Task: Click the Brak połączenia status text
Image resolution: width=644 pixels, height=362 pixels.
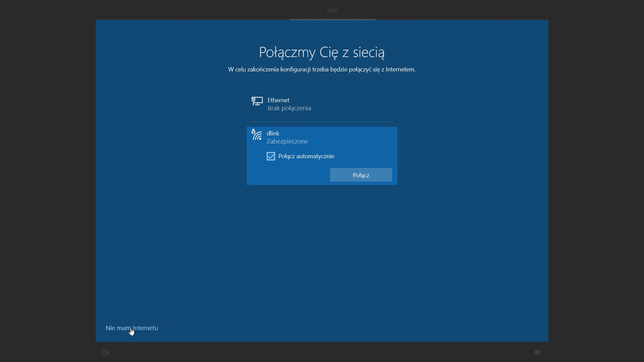Action: pos(289,108)
